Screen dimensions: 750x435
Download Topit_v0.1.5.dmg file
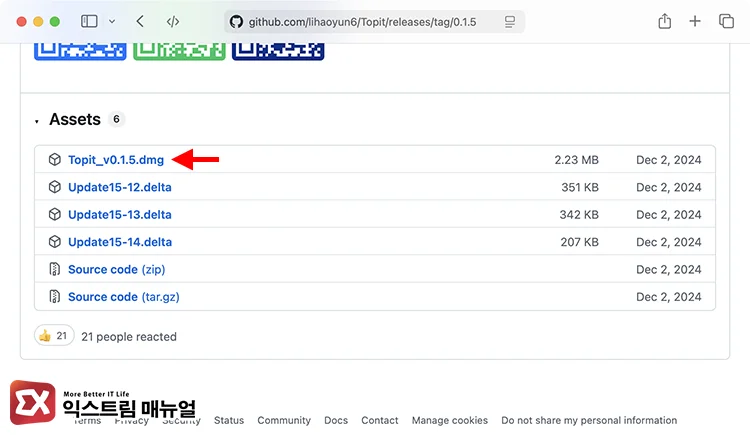click(x=116, y=160)
